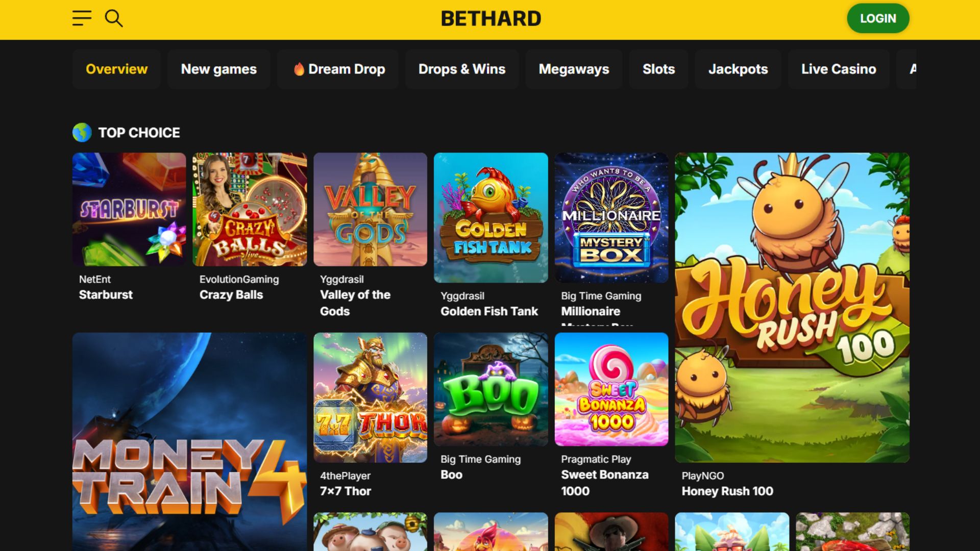The image size is (980, 551).
Task: Select the Slots tab
Action: pos(658,69)
